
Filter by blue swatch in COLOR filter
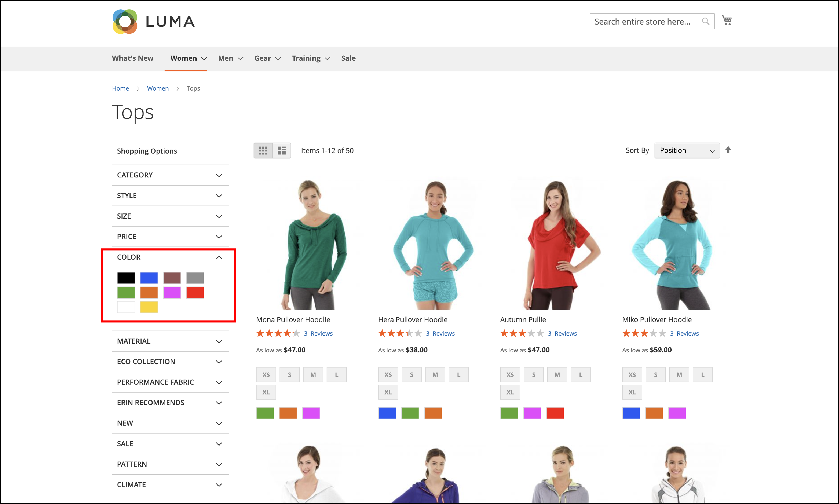149,278
